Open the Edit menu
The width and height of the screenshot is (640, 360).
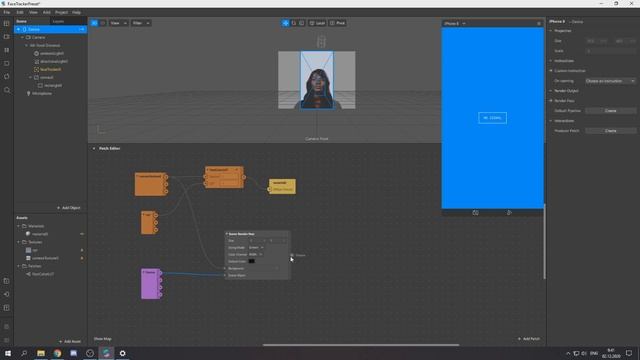point(20,12)
